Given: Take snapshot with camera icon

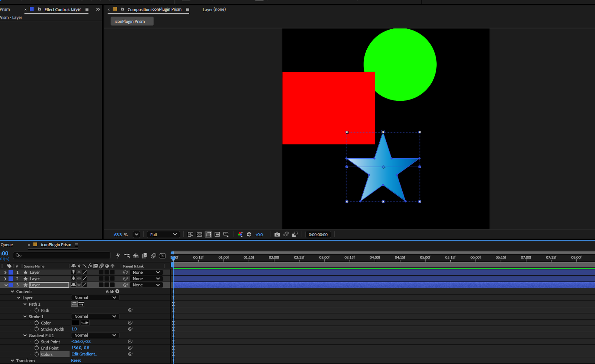Looking at the screenshot, I should (277, 234).
